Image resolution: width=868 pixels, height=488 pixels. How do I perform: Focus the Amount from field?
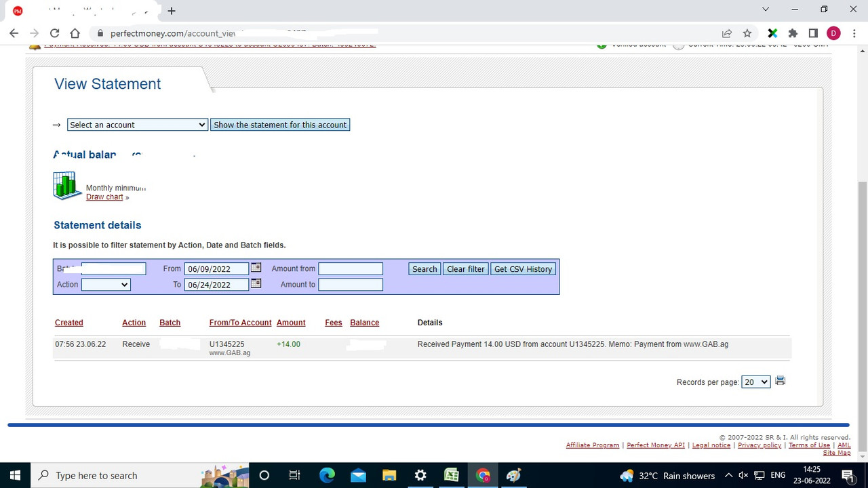[x=351, y=269]
